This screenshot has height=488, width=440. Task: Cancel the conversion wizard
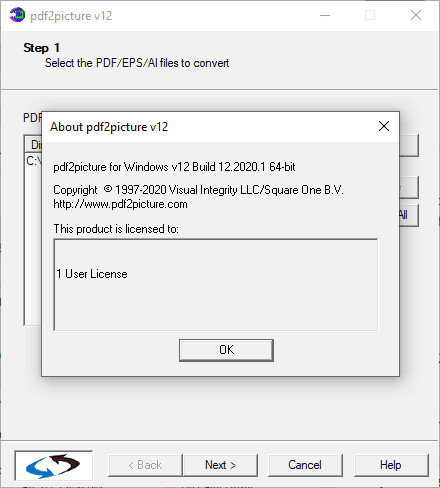(x=305, y=465)
